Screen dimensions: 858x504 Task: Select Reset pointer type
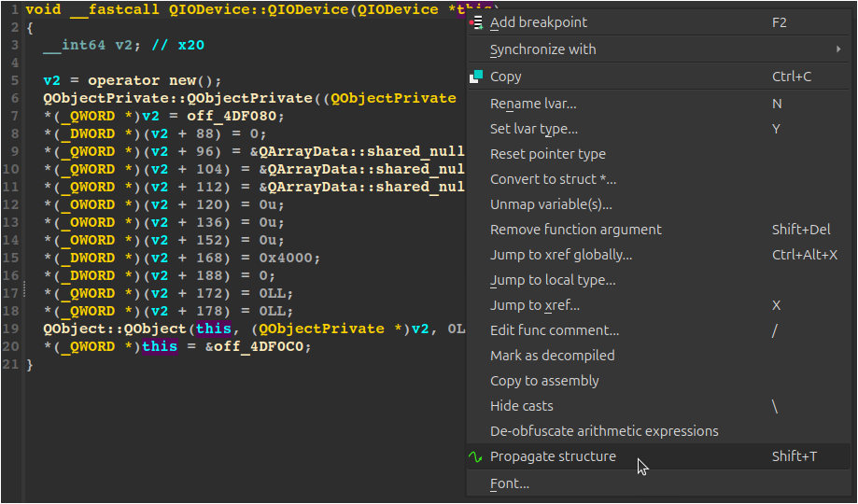(547, 154)
